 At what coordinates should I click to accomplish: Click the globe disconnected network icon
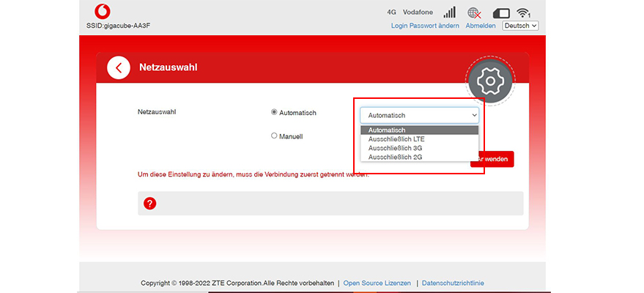coord(475,13)
